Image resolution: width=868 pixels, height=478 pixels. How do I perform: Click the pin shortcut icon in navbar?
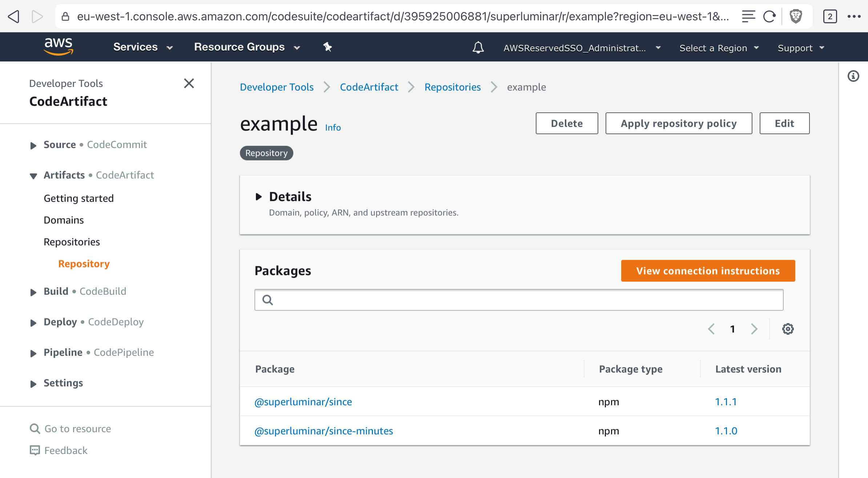[x=327, y=47]
